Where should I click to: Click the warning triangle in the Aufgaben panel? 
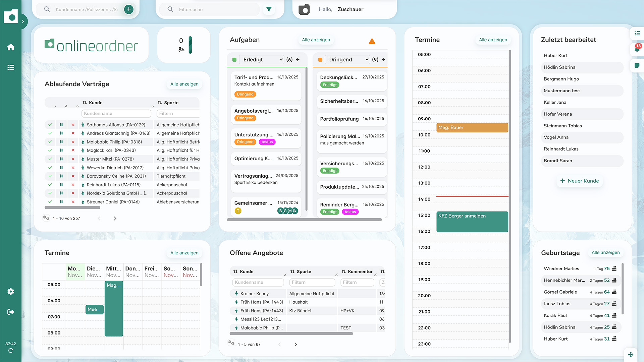pos(372,41)
